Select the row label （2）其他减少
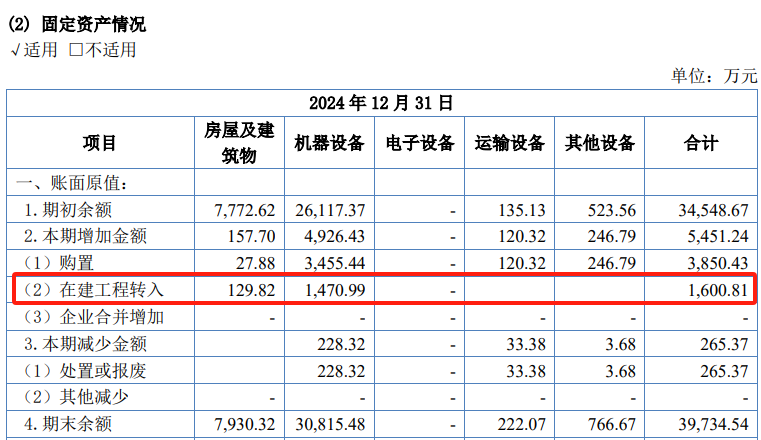761x440 pixels. 74,397
